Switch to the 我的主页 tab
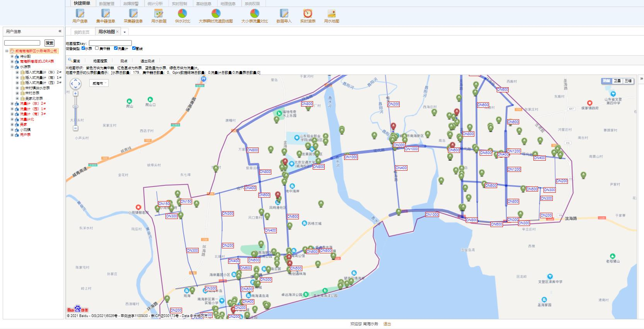644x329 pixels. pyautogui.click(x=82, y=32)
